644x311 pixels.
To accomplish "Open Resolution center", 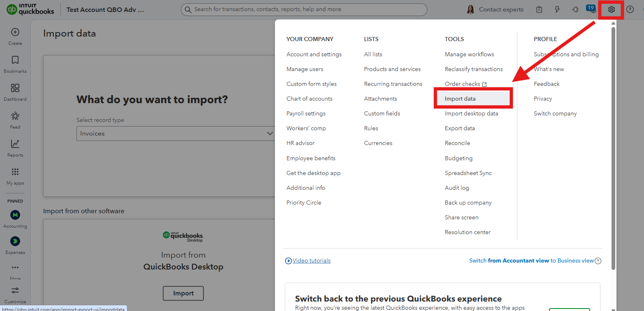I will pos(468,232).
